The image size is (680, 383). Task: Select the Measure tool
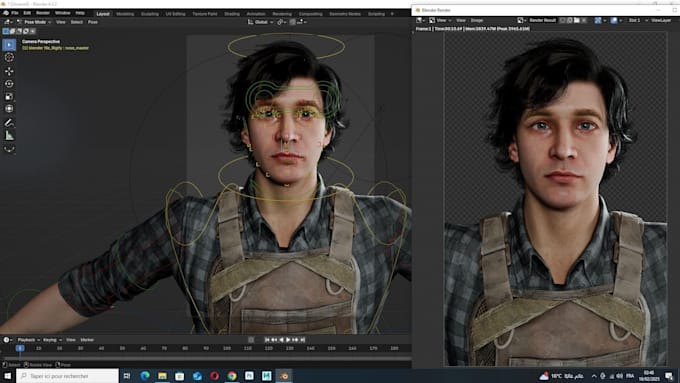click(9, 135)
